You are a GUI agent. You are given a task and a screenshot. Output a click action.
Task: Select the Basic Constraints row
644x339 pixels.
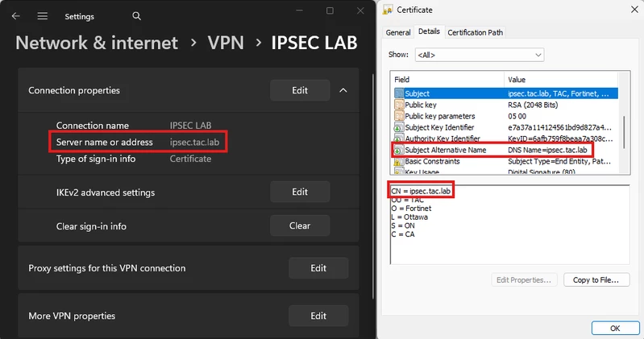[x=505, y=161]
